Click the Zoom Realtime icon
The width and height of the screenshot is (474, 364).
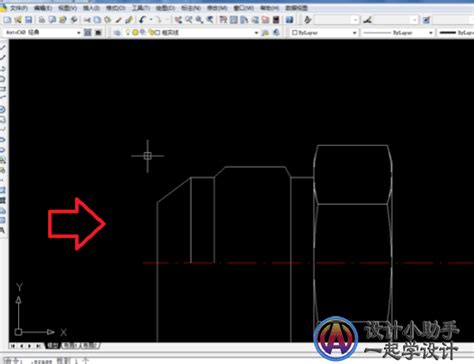click(189, 20)
